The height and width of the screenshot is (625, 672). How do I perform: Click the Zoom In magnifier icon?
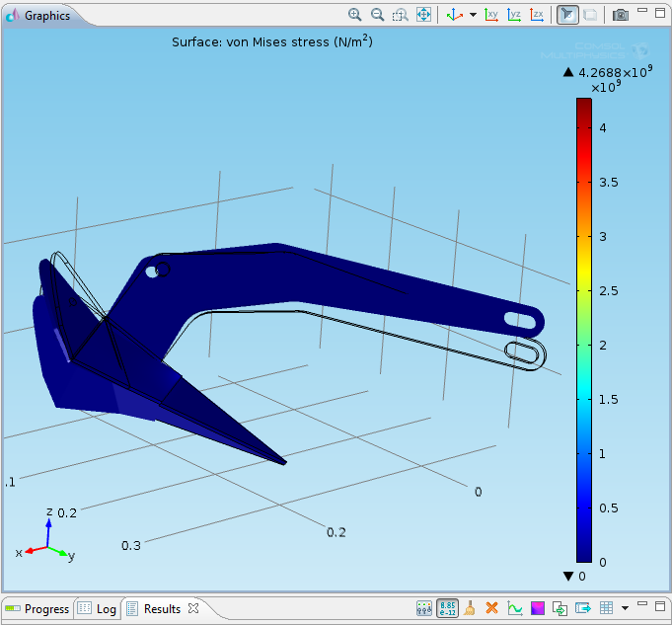(354, 15)
